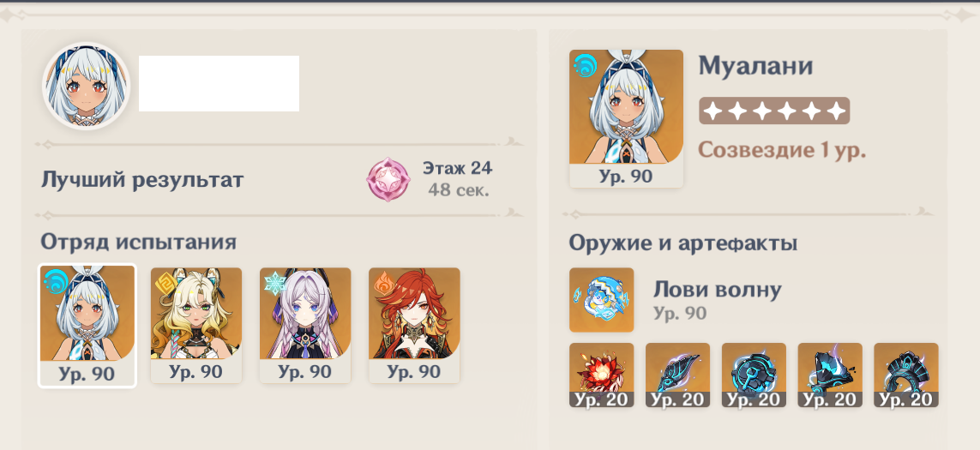
Task: Click the six-star rarity bar
Action: [774, 111]
